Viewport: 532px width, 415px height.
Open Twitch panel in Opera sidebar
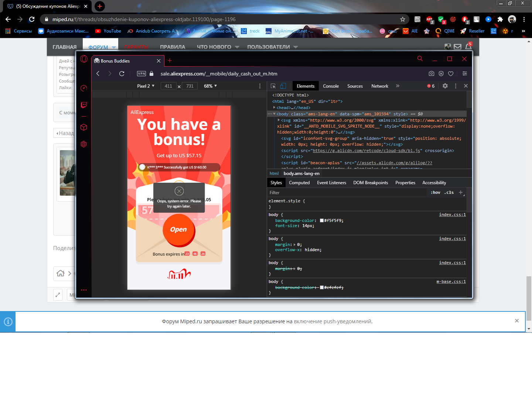pyautogui.click(x=84, y=105)
